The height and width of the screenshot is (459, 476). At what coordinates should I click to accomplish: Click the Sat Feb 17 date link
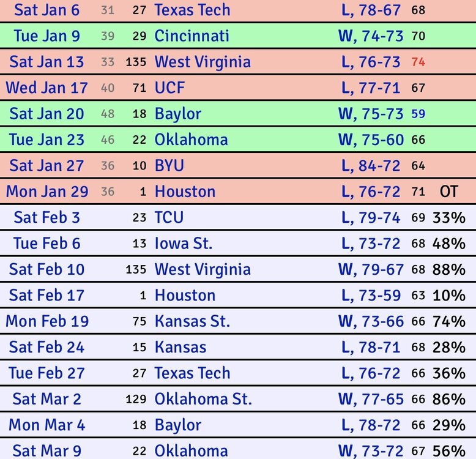click(46, 296)
